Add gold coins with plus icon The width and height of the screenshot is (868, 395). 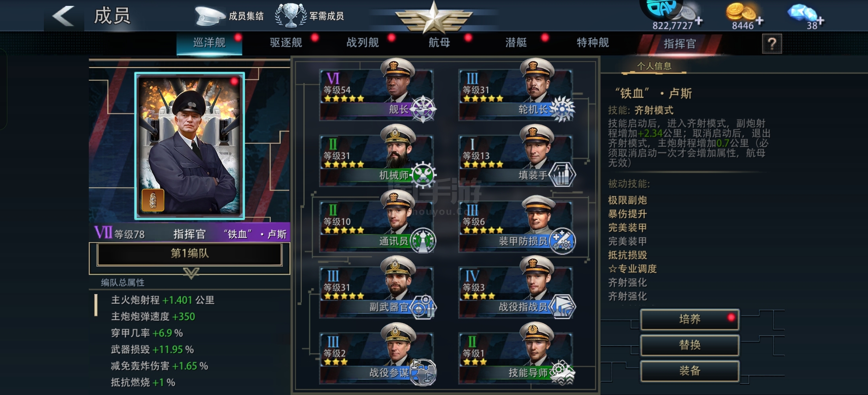tap(759, 21)
